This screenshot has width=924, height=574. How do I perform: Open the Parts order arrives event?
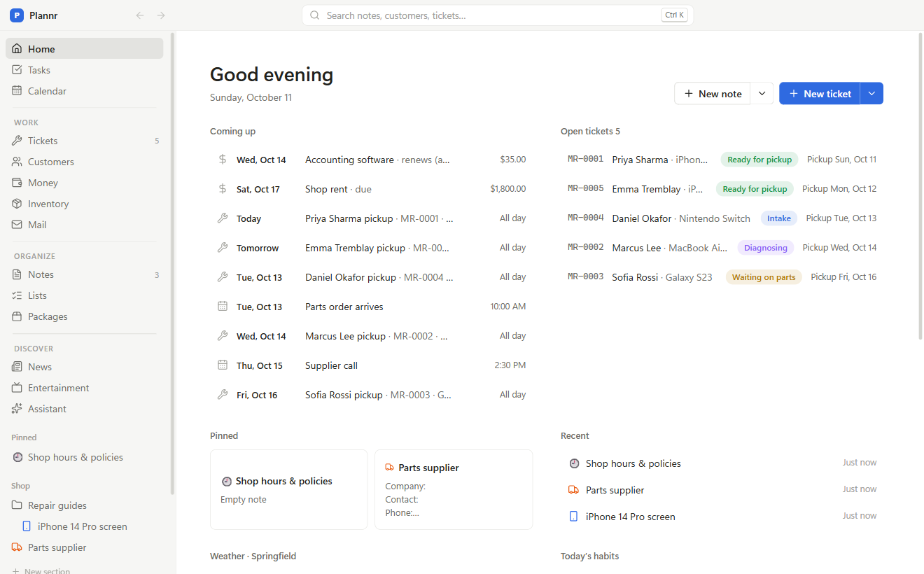[371, 307]
